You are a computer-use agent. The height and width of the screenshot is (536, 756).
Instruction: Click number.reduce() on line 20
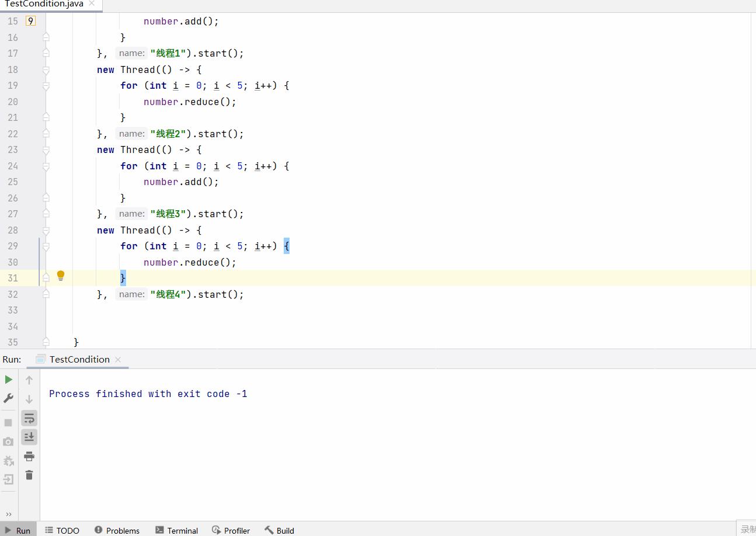[190, 102]
